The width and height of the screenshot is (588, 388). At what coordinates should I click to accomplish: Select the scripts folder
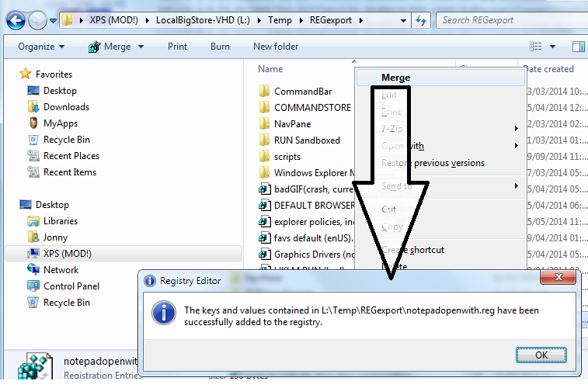point(280,157)
